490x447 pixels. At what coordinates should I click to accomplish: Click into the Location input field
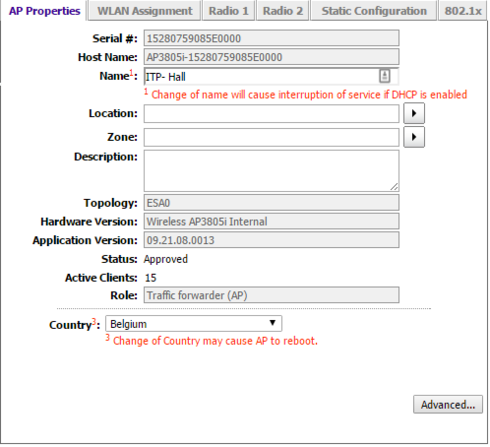coord(271,114)
